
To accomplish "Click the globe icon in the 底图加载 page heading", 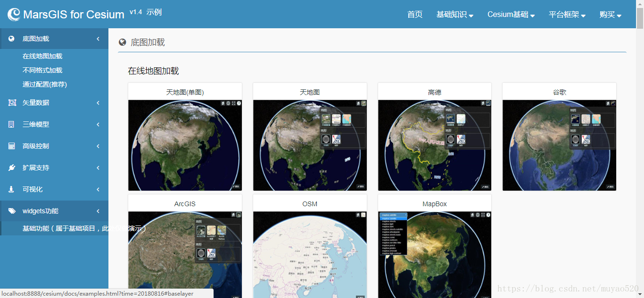I will tap(123, 42).
